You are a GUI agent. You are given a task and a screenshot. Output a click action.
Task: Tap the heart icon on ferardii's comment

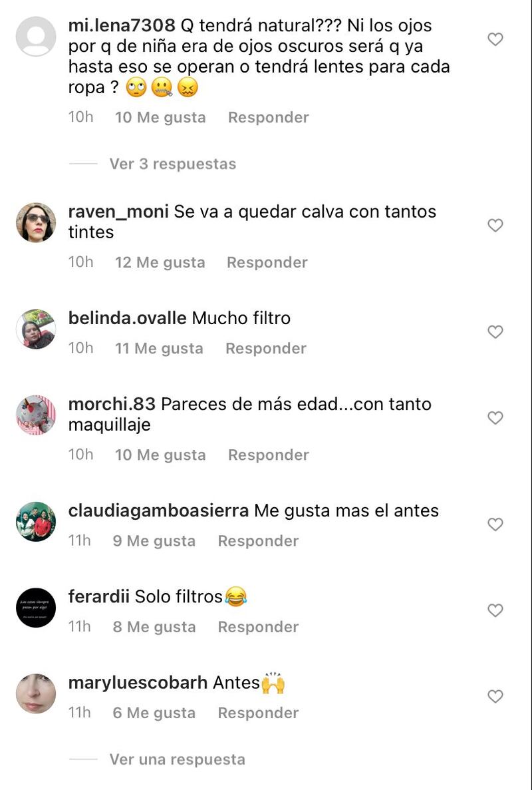point(495,611)
